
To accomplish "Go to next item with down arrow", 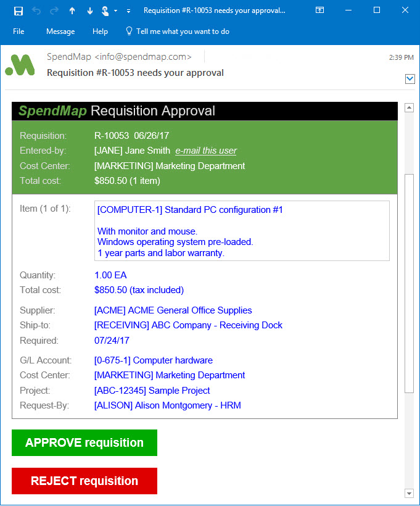I will [90, 10].
